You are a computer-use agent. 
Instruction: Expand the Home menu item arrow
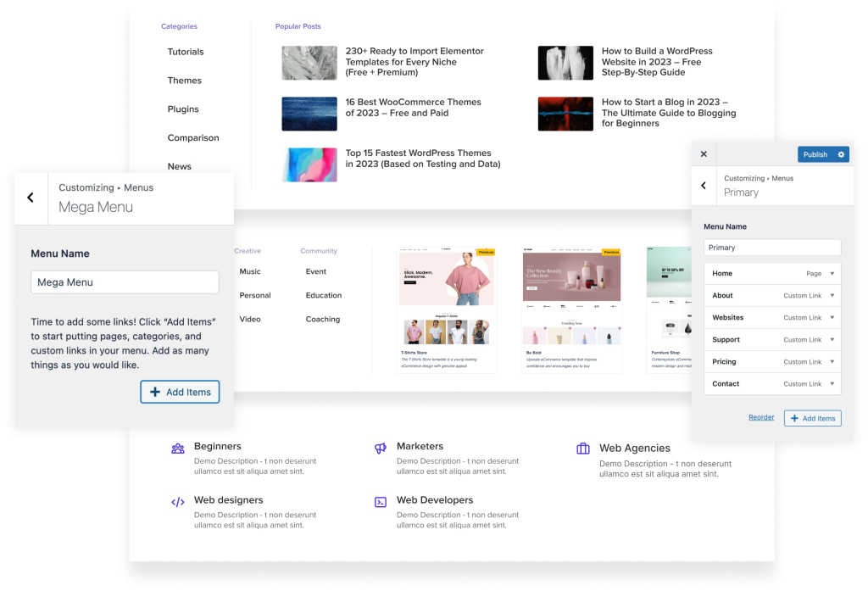pos(832,274)
